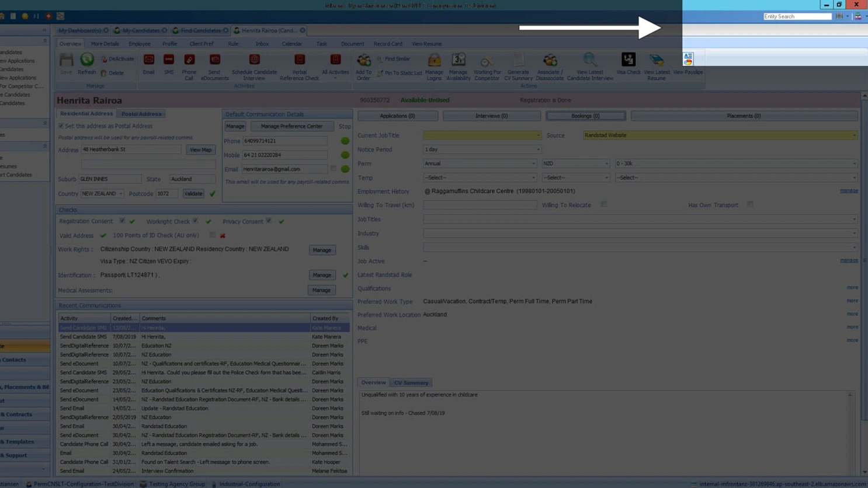Click the View Map button
The height and width of the screenshot is (488, 868).
200,150
